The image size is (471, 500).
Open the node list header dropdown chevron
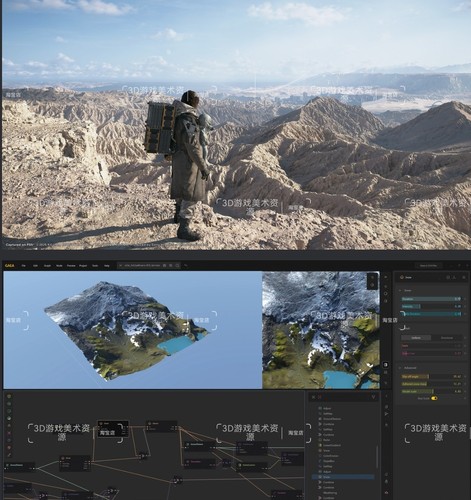click(373, 397)
